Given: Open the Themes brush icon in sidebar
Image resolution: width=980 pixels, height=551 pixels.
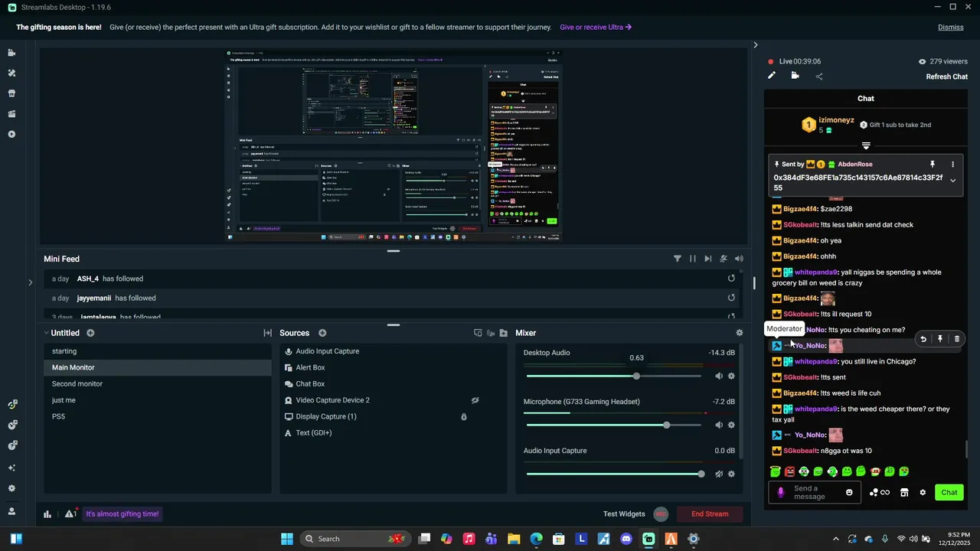Looking at the screenshot, I should click(11, 73).
